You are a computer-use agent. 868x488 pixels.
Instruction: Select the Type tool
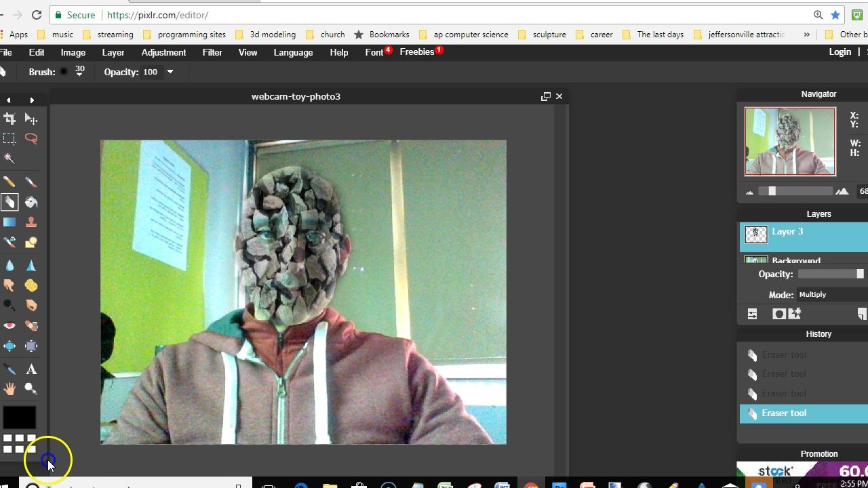[x=31, y=369]
